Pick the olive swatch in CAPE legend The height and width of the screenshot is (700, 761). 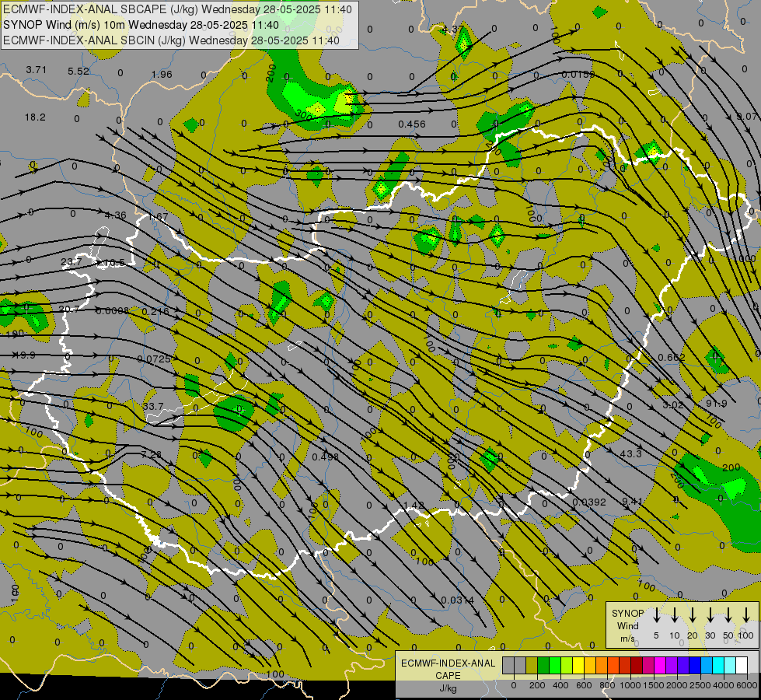click(532, 665)
